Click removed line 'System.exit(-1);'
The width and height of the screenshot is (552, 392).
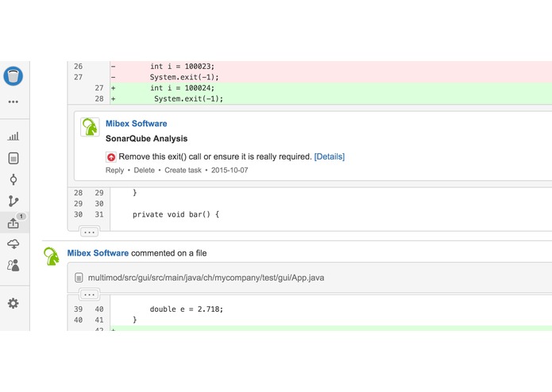pos(184,77)
